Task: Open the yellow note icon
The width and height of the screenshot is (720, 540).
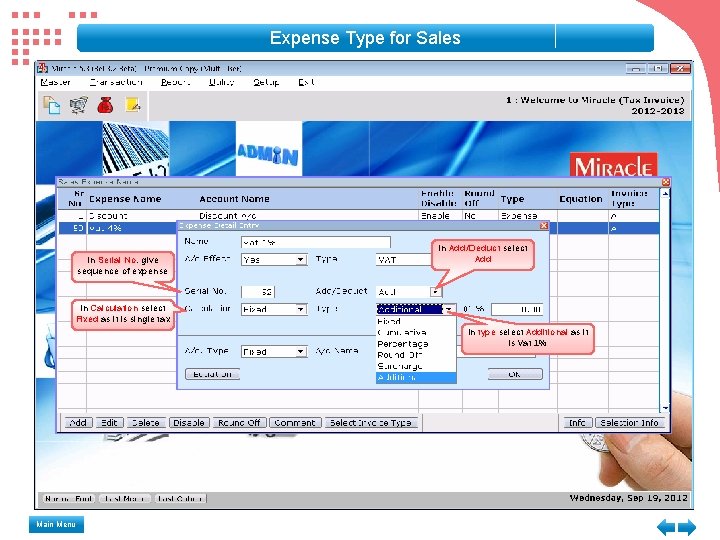Action: (x=133, y=105)
